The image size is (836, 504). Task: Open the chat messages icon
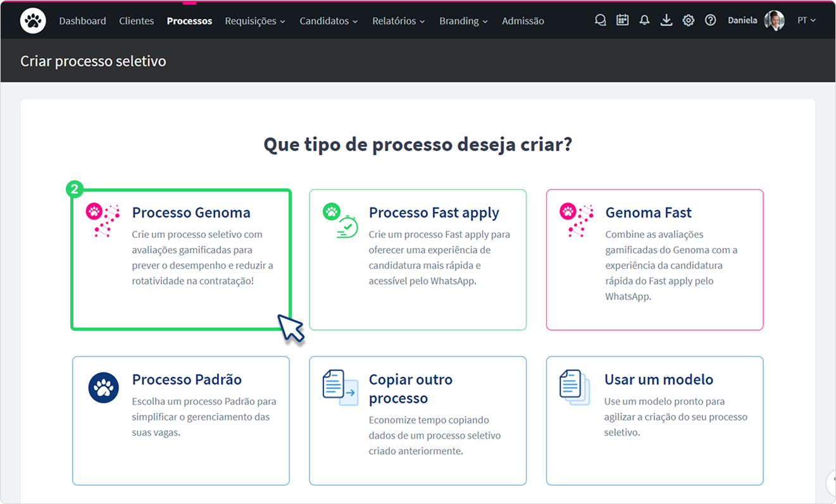click(601, 20)
